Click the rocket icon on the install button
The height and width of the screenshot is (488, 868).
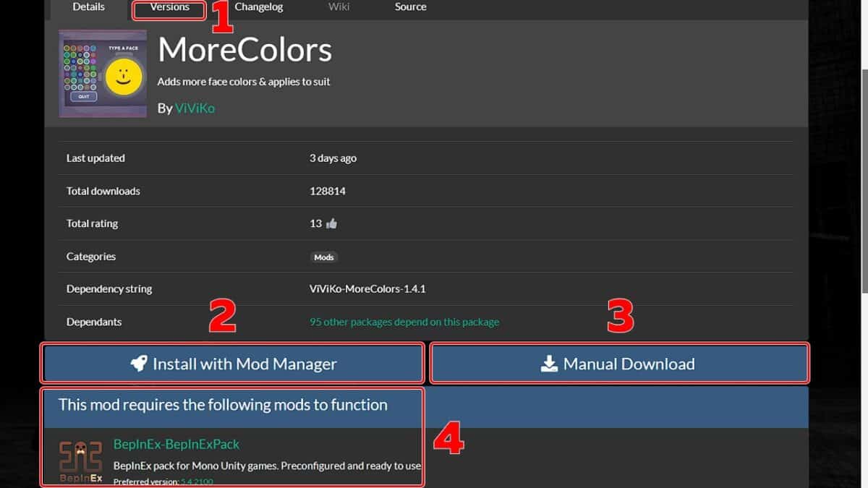138,364
